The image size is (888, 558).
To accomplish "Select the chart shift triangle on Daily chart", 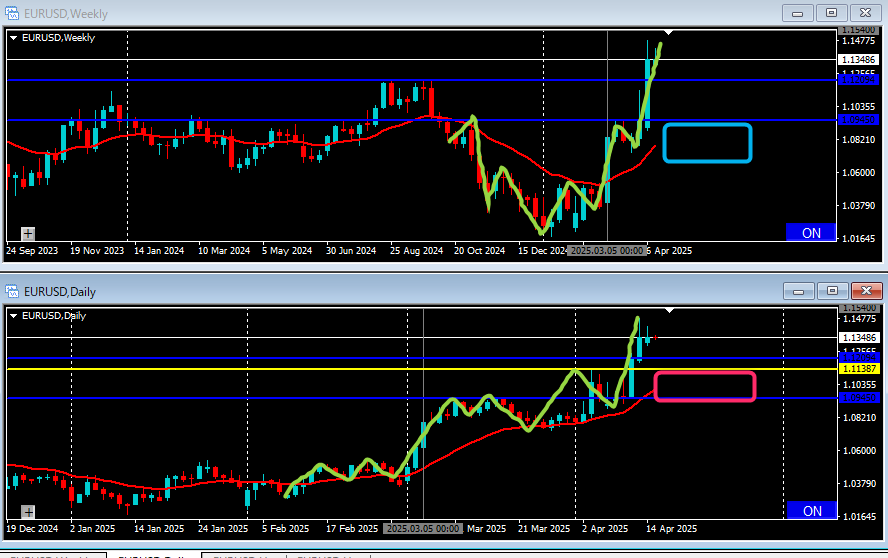I will coord(669,312).
